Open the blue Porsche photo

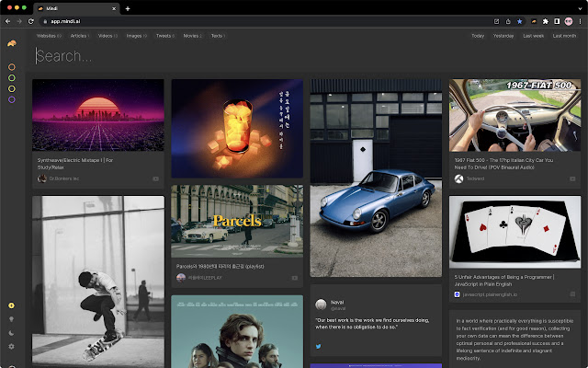coord(376,178)
